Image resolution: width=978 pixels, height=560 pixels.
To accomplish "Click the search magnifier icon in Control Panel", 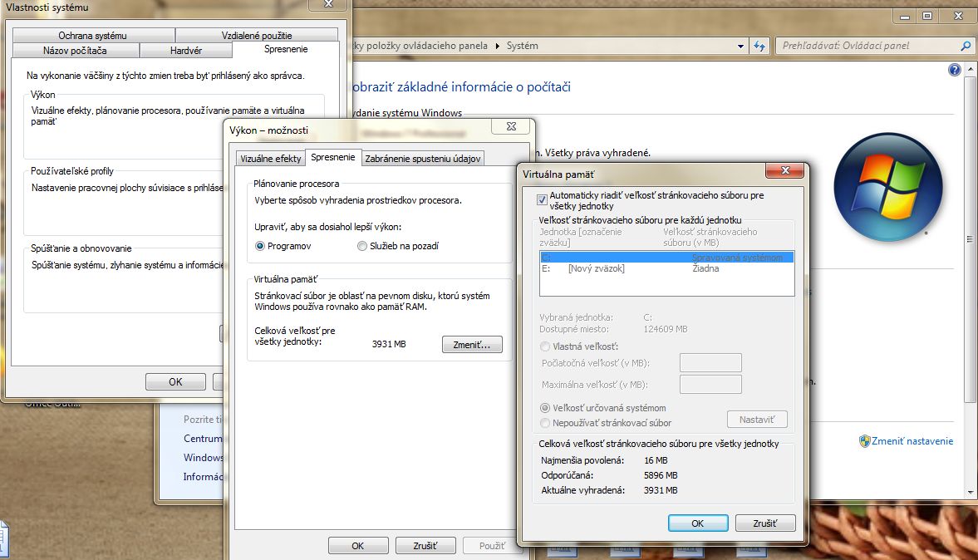I will pos(966,47).
